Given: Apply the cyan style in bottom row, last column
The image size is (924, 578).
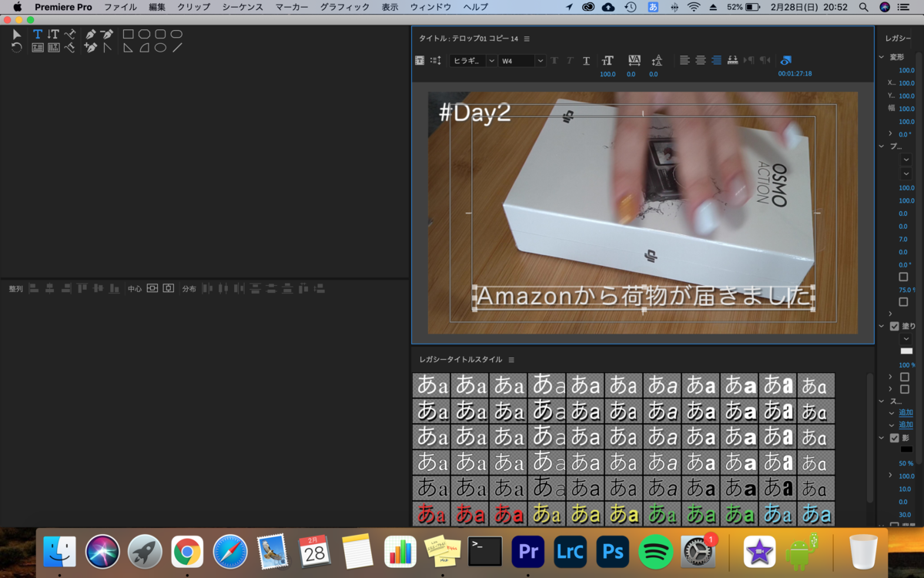Looking at the screenshot, I should pos(816,513).
